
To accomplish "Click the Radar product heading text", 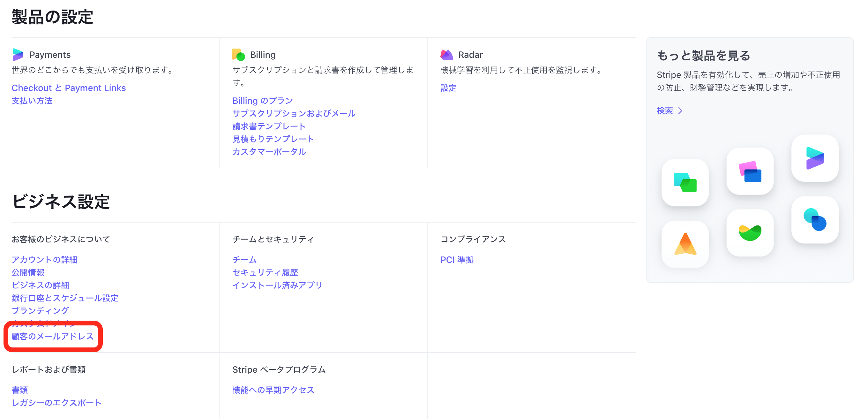I will click(470, 55).
